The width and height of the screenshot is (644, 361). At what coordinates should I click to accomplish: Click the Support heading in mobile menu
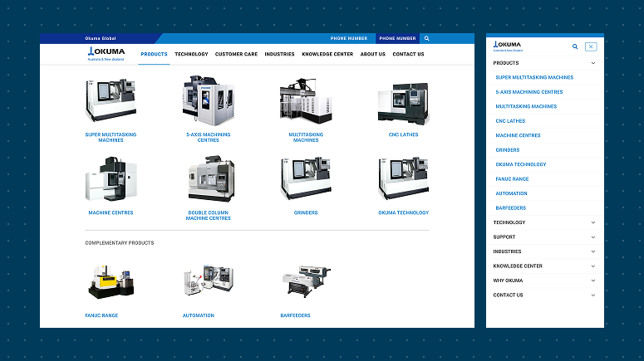point(504,237)
